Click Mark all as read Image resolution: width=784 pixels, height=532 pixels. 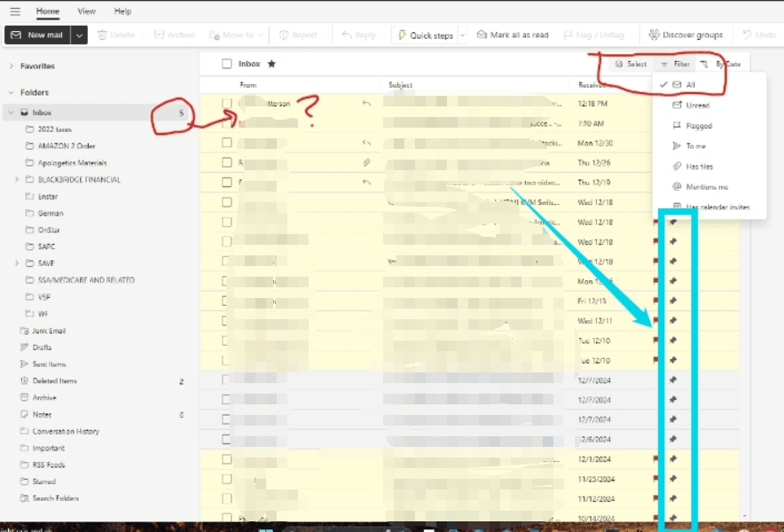pyautogui.click(x=513, y=35)
